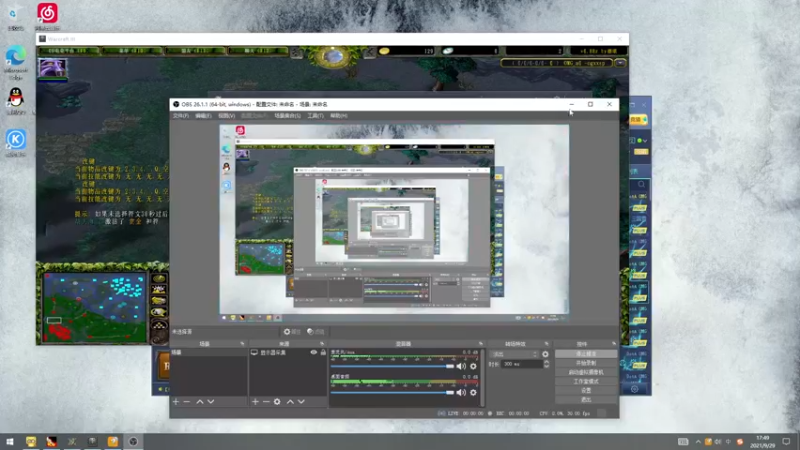Mute the desktop audio channel in mixer
Screen dimensions: 800x450
coord(461,392)
